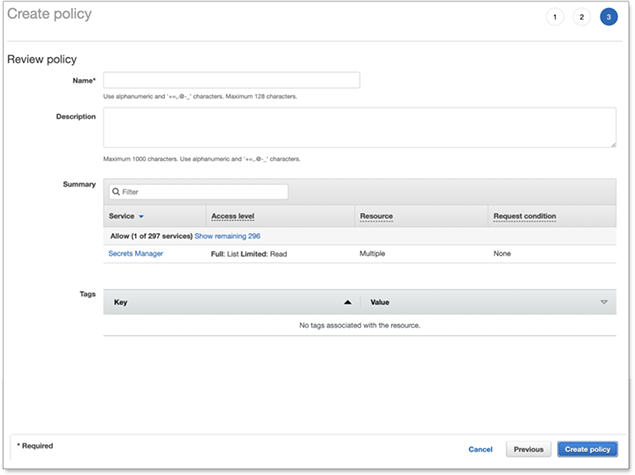Click Cancel to abort policy creation
Screen dimensions: 635x475
point(481,450)
